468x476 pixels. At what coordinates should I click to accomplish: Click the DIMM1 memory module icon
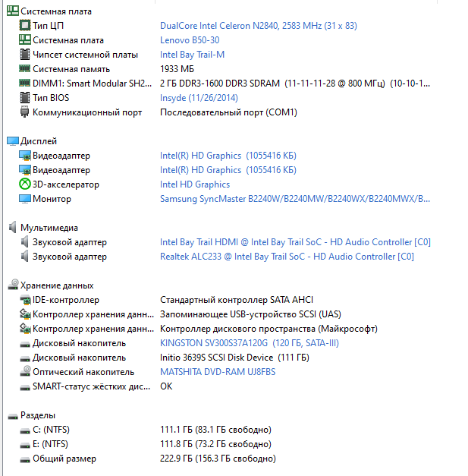click(x=24, y=83)
